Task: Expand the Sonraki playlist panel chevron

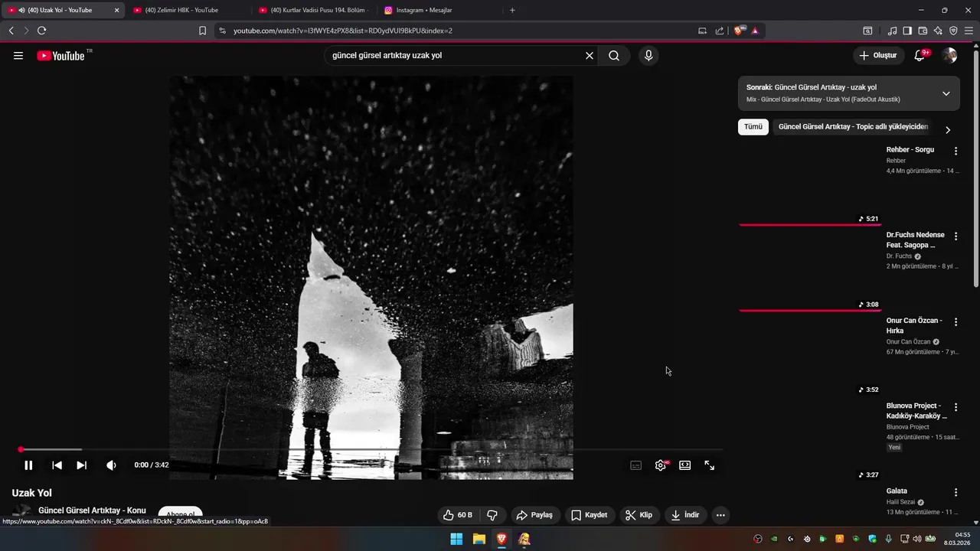Action: coord(946,93)
